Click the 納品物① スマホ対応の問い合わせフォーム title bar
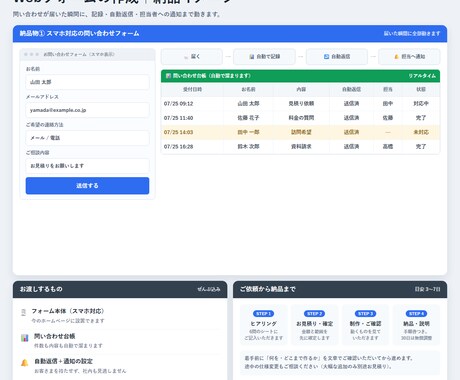The image size is (460, 380). point(230,33)
